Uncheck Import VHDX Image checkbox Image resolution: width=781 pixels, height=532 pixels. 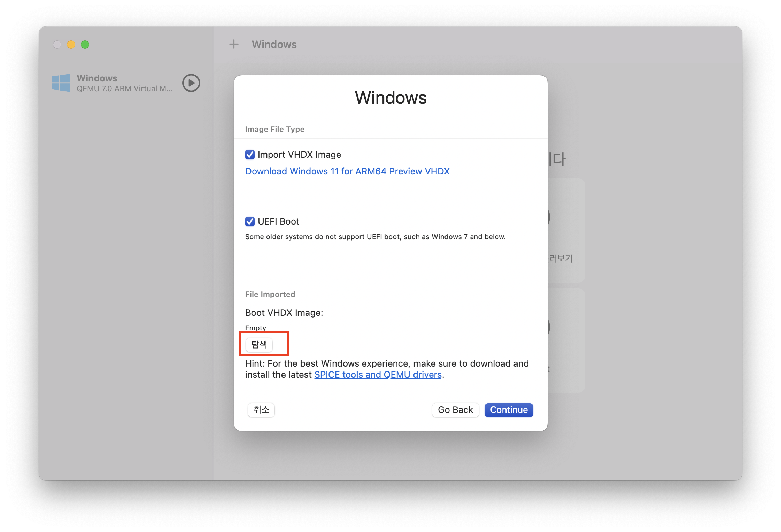click(250, 155)
